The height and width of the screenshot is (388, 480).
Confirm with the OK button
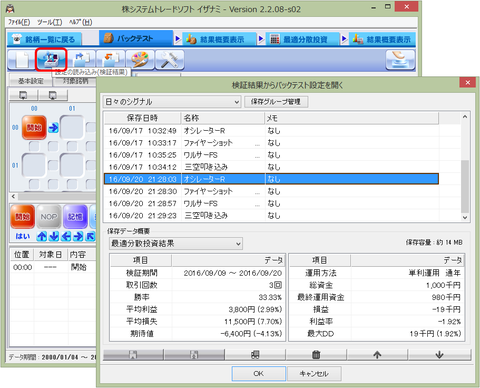click(259, 374)
